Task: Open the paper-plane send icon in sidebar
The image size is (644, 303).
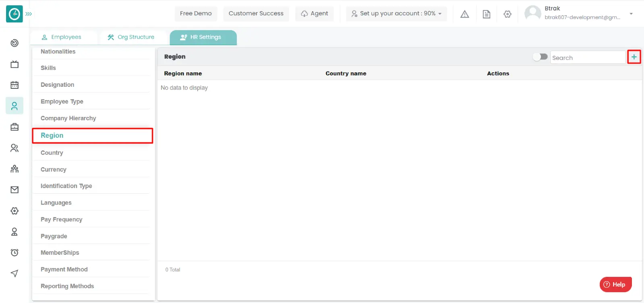Action: [14, 273]
